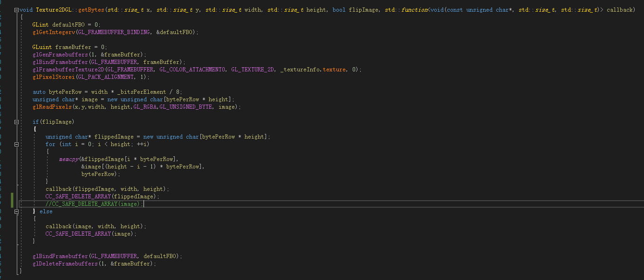Viewport: 644px width, 280px height.
Task: Collapse the else block
Action: click(x=17, y=211)
